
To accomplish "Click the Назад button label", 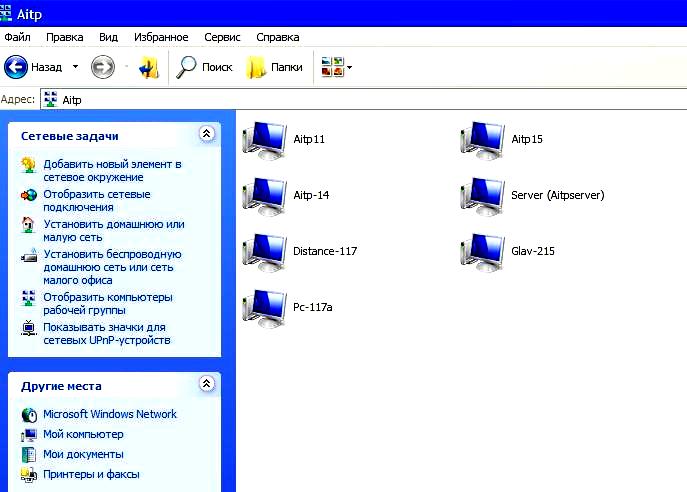I will coord(46,67).
